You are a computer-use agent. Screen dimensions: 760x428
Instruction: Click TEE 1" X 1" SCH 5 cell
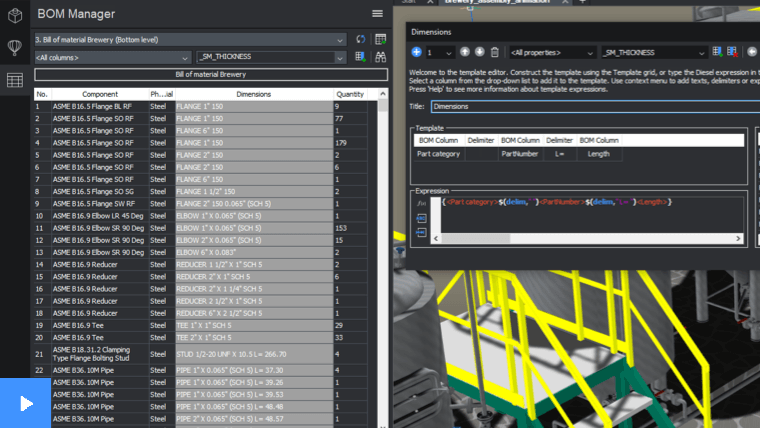(x=253, y=326)
